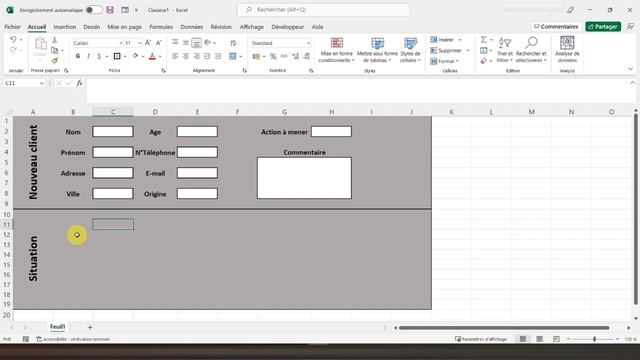Click the cell borders icon
The image size is (640, 360).
[117, 56]
